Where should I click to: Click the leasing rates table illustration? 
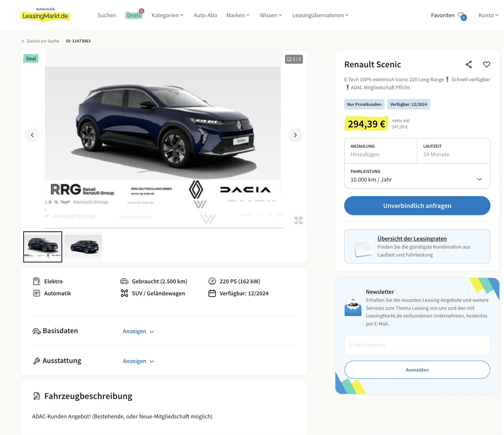tap(363, 249)
